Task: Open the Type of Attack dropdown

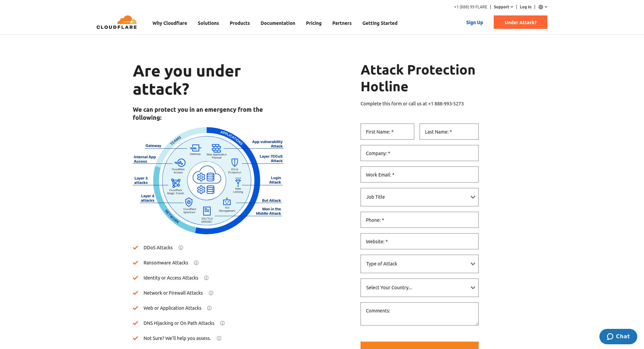Action: point(419,264)
